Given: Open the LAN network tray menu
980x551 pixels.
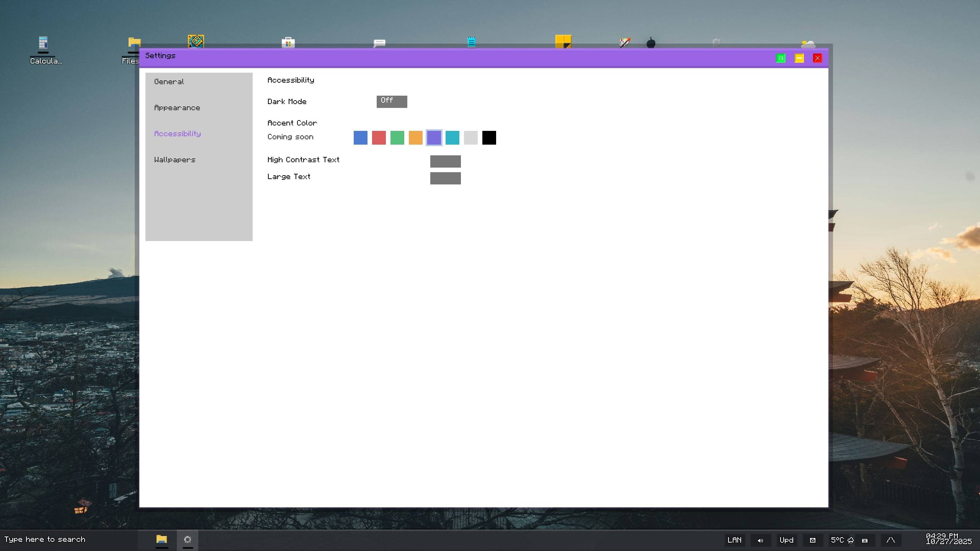Looking at the screenshot, I should point(734,540).
